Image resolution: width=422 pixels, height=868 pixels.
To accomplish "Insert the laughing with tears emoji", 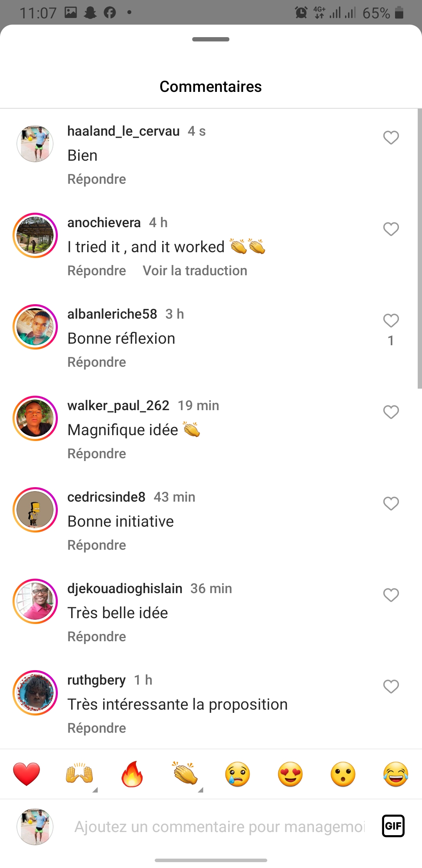I will coord(396,774).
